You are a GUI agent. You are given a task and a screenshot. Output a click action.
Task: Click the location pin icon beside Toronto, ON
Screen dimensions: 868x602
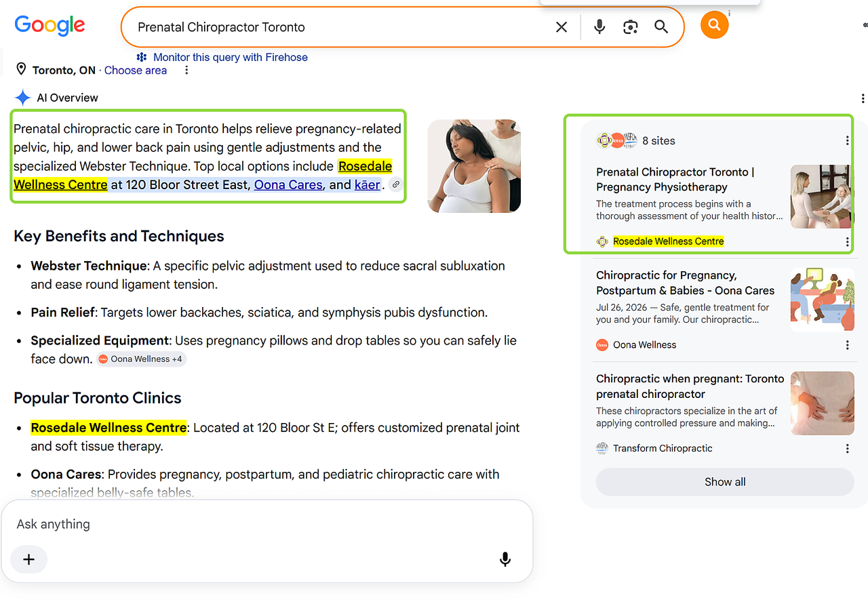click(21, 70)
